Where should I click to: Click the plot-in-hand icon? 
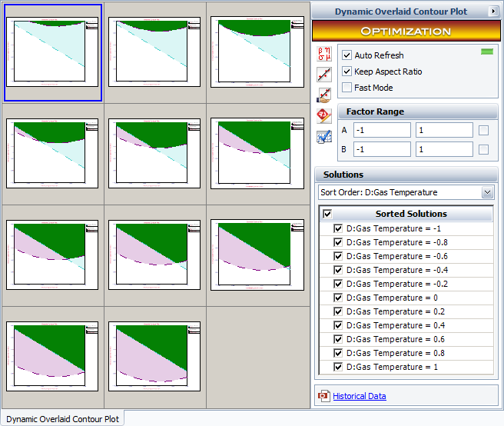(324, 95)
